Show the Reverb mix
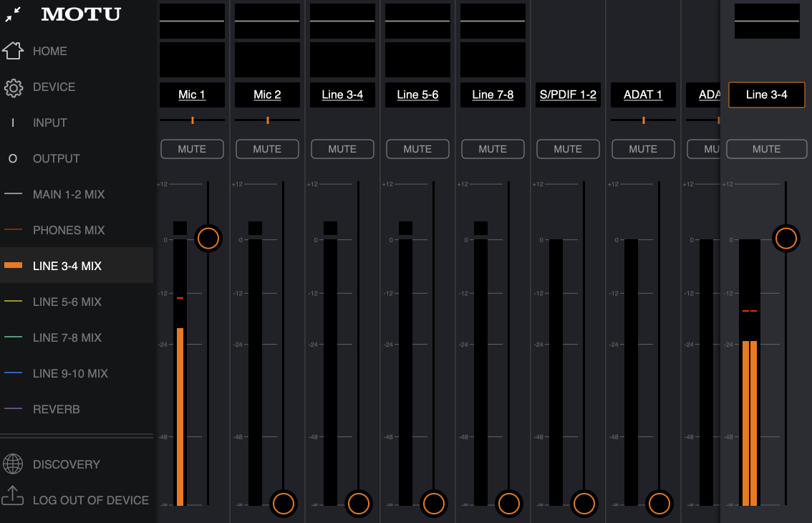812x523 pixels. click(x=77, y=409)
